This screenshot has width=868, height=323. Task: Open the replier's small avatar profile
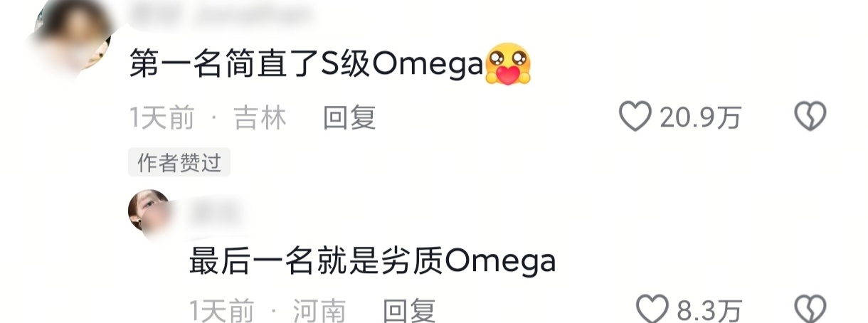(148, 211)
